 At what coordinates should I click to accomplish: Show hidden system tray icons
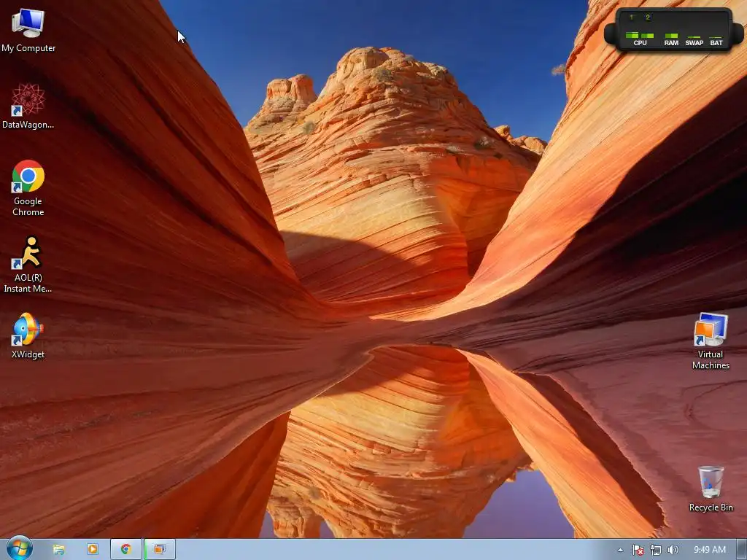click(620, 550)
